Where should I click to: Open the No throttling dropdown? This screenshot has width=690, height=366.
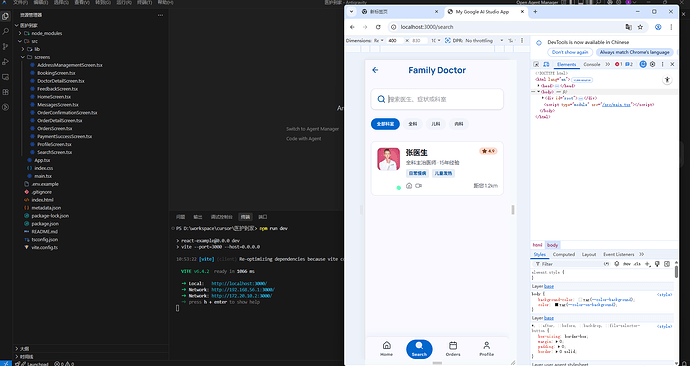(484, 40)
